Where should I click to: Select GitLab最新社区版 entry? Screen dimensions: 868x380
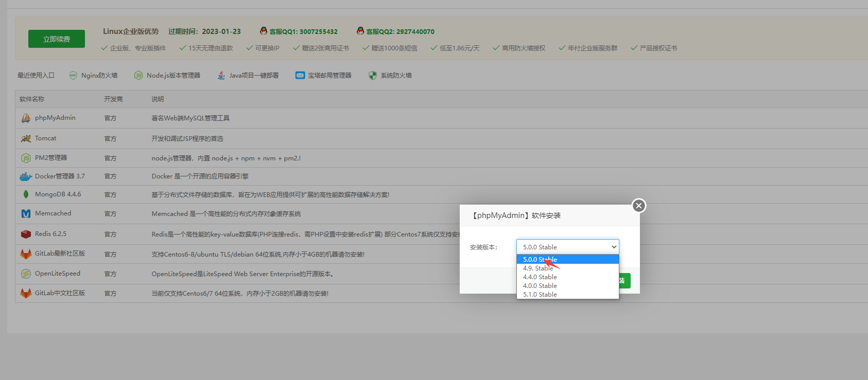point(60,254)
